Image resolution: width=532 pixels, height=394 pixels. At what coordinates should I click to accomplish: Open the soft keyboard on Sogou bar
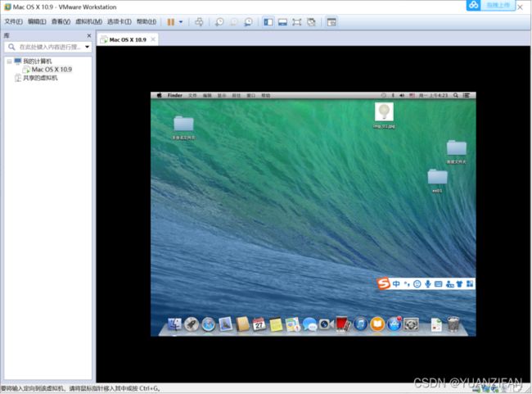coord(439,284)
